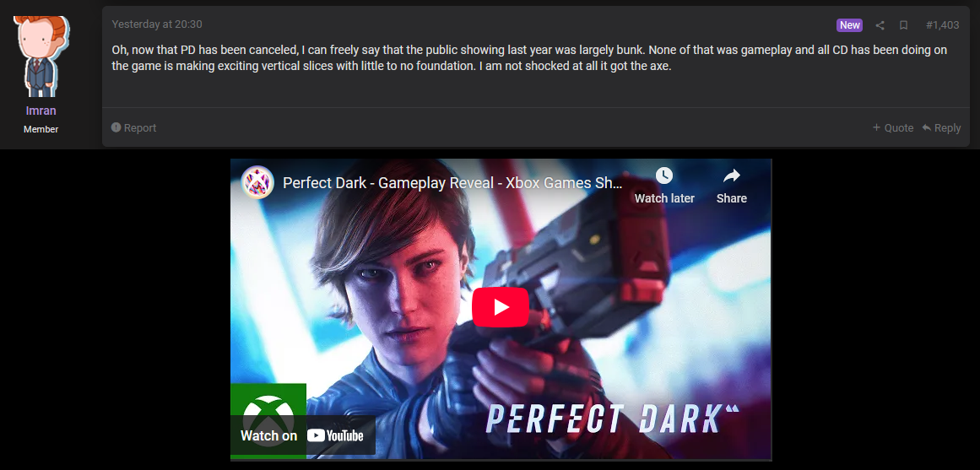Open the video channel avatar icon
The height and width of the screenshot is (470, 980).
click(x=257, y=182)
